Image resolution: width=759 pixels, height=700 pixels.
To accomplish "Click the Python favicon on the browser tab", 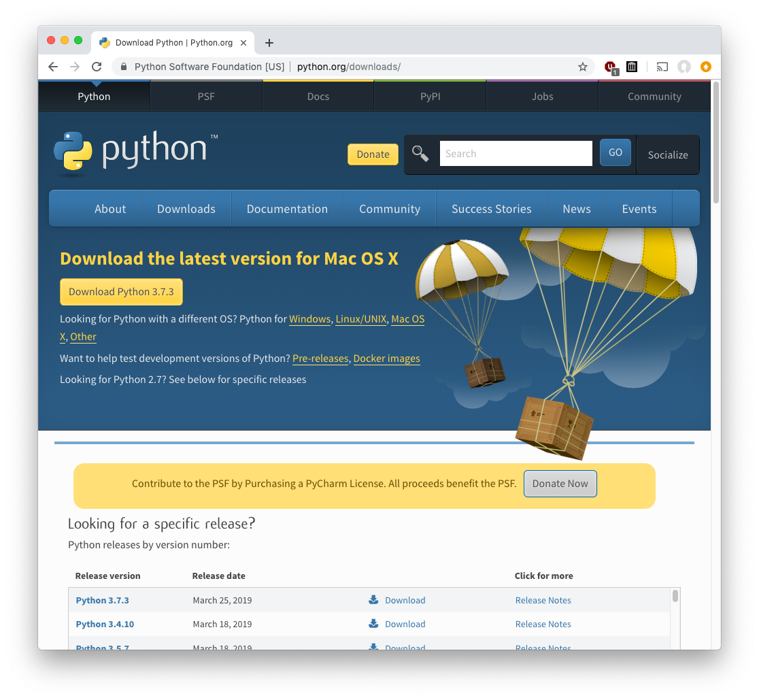I will 105,43.
